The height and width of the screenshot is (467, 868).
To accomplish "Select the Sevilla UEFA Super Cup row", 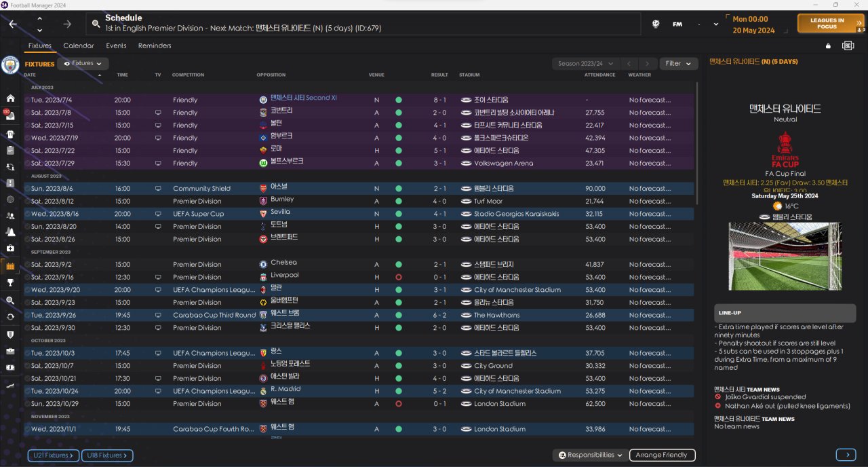I will [359, 214].
